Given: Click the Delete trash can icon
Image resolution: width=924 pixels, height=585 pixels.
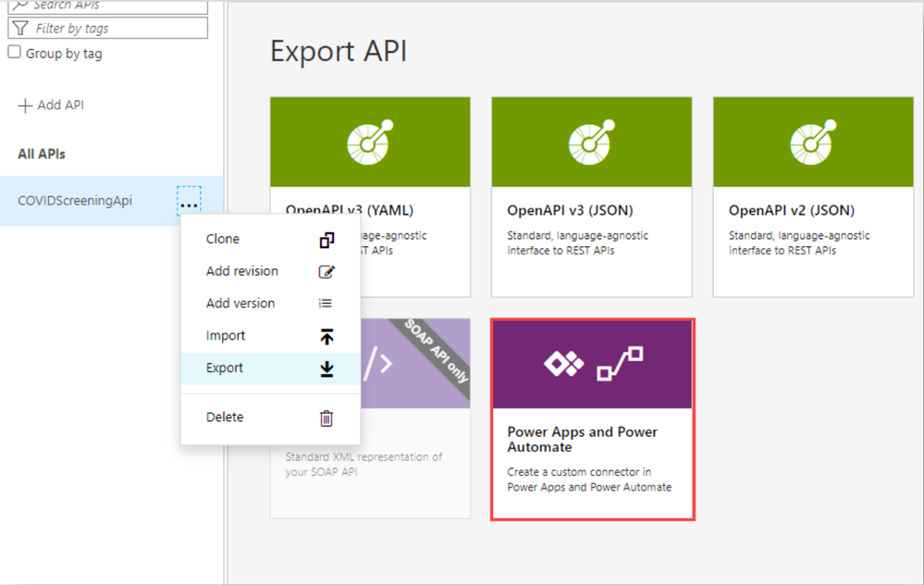Looking at the screenshot, I should [326, 417].
